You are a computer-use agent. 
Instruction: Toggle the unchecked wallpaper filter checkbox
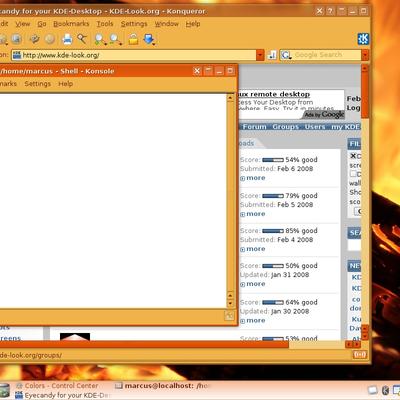click(x=353, y=174)
